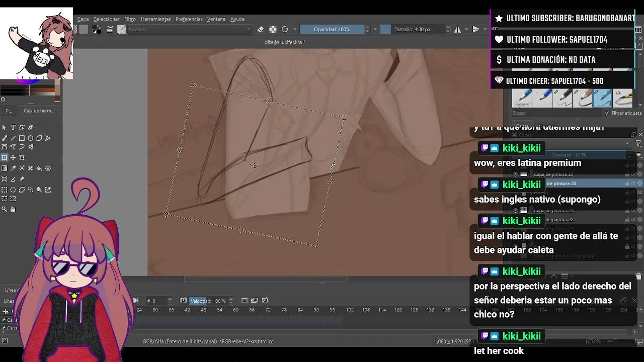Image resolution: width=644 pixels, height=362 pixels.
Task: Click document tab dibujo lucifer.kra
Action: [285, 42]
